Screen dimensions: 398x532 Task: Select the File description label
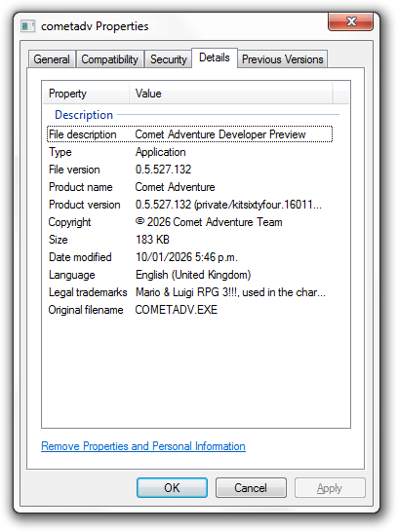[83, 134]
